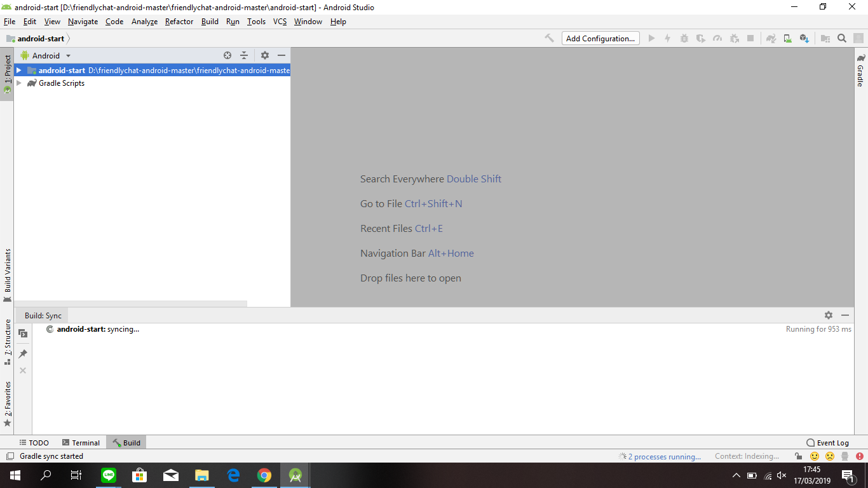Open the Android view dropdown
Image resolution: width=868 pixels, height=488 pixels.
(46, 55)
